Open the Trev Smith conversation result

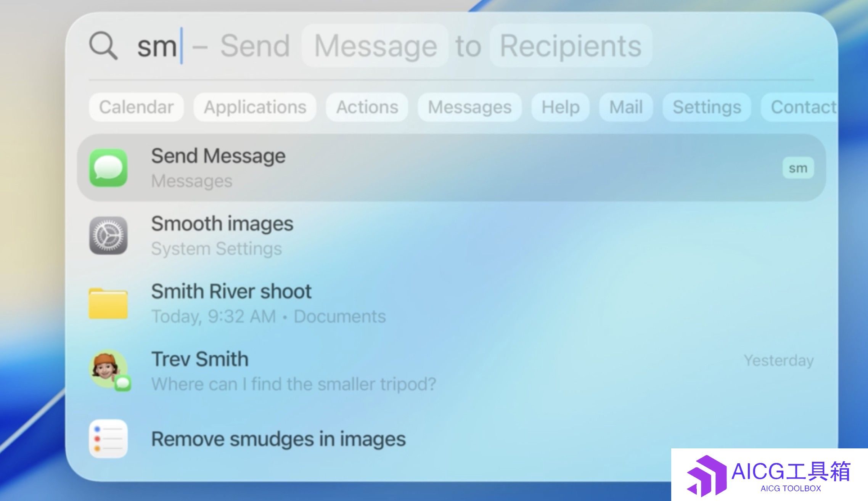[x=452, y=371]
